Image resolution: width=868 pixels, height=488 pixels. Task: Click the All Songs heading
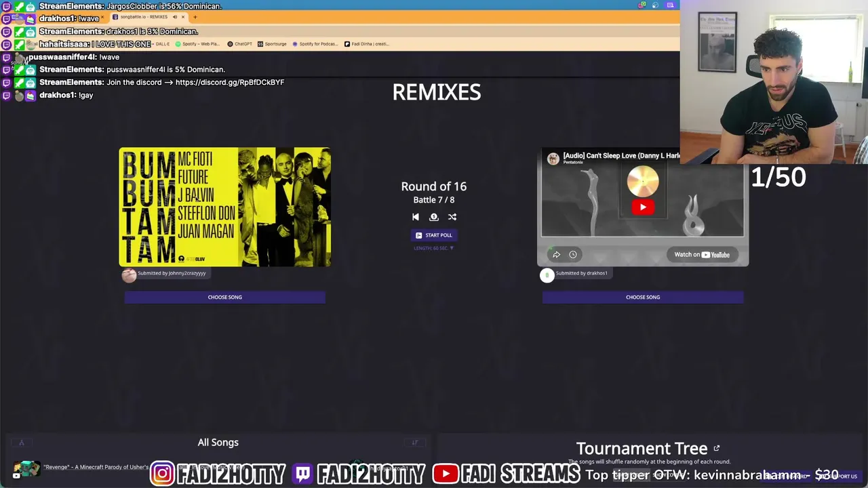[218, 443]
